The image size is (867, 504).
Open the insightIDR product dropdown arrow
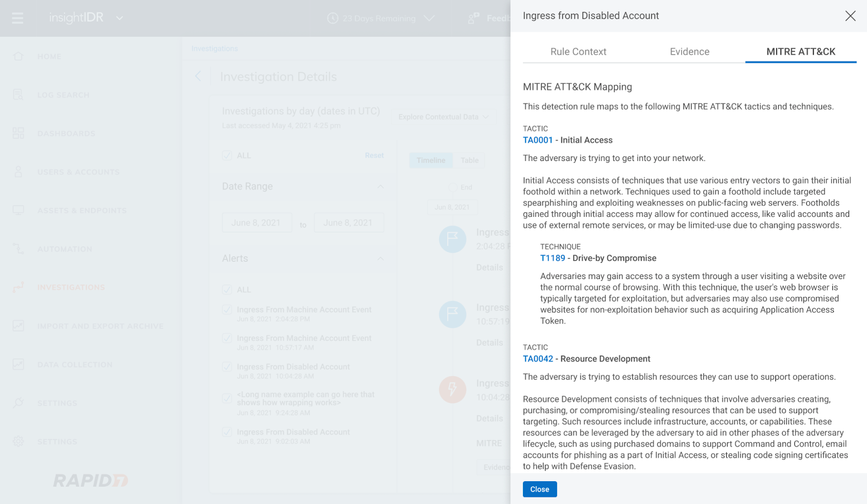pos(120,18)
